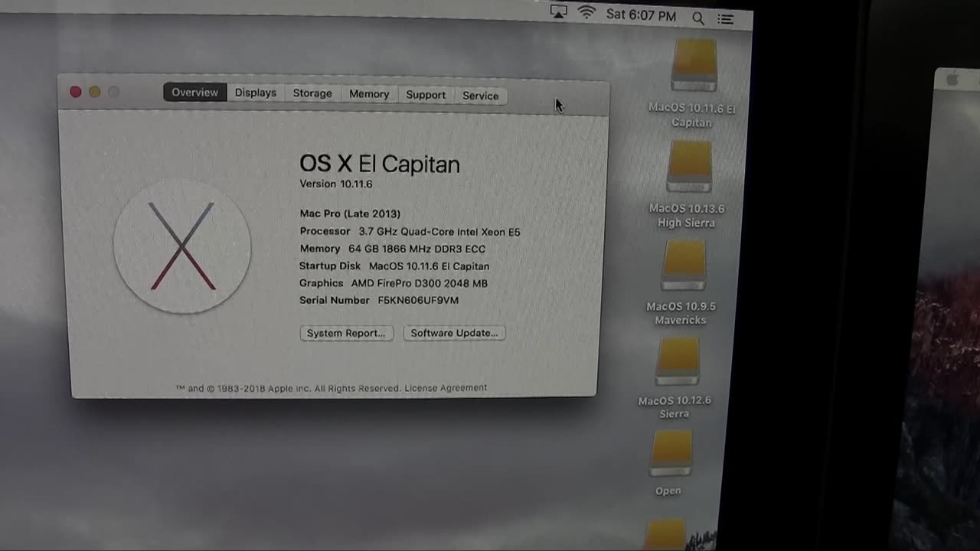Viewport: 980px width, 551px height.
Task: Click the AMD FirePro D300 2048 MB text
Action: 419,283
